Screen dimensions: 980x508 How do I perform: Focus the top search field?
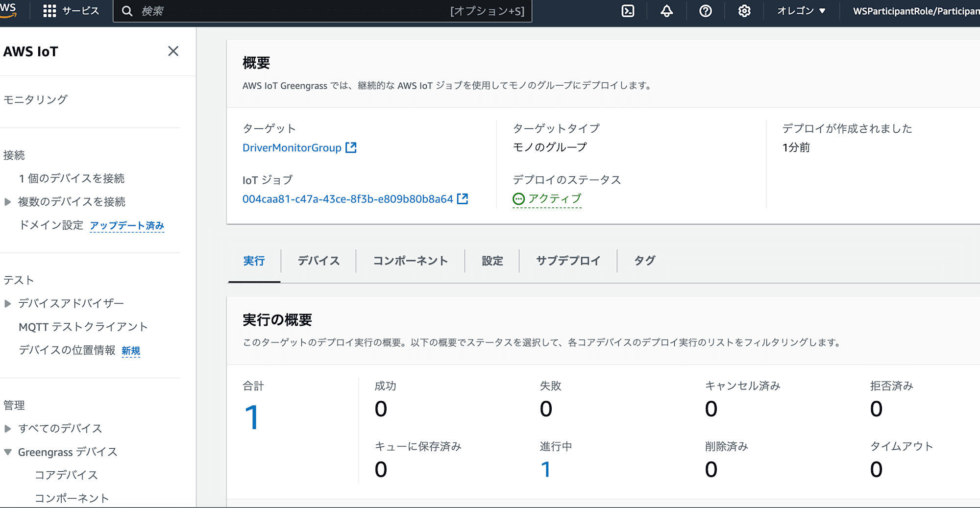point(322,11)
